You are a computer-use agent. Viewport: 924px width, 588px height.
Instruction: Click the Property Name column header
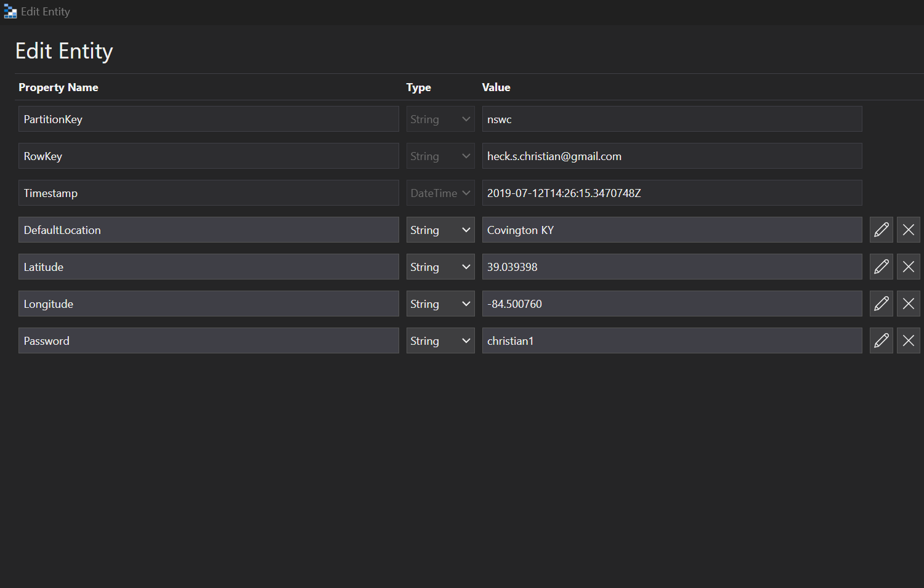59,87
